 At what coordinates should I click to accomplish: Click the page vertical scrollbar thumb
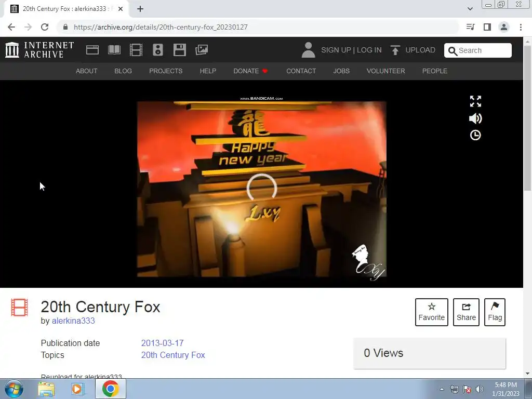528,119
